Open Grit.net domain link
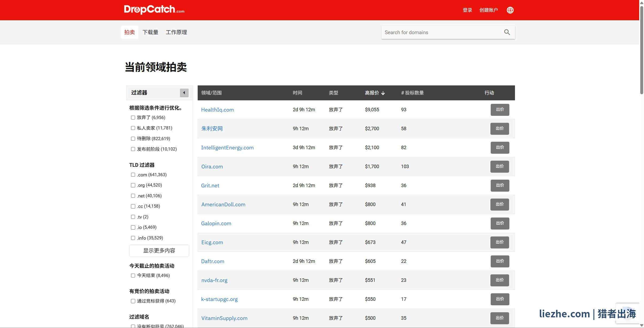This screenshot has height=328, width=644. point(210,185)
